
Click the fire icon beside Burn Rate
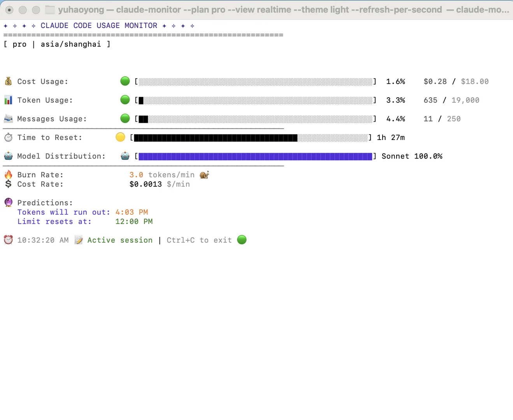coord(8,175)
